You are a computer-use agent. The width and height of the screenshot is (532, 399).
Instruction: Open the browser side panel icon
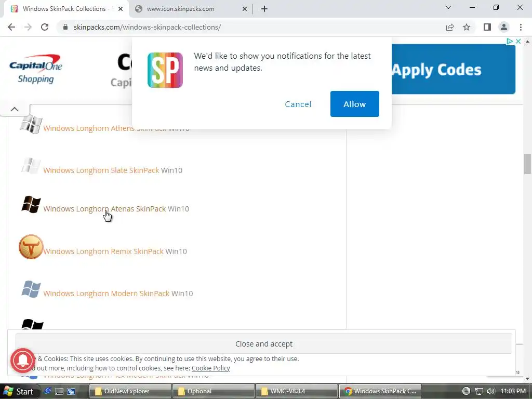pyautogui.click(x=487, y=27)
